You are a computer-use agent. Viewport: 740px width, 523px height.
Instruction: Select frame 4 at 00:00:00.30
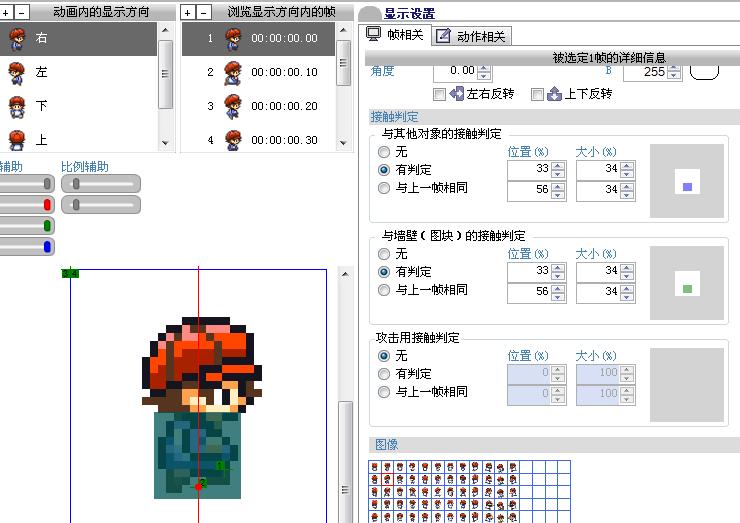(x=259, y=140)
